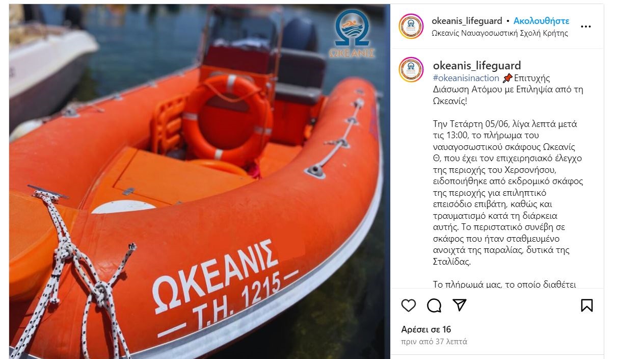Open the three-dot more options menu
The height and width of the screenshot is (359, 644).
click(x=586, y=27)
